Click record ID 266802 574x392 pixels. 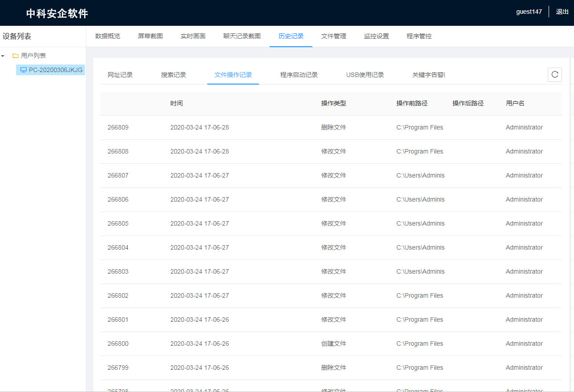click(x=118, y=295)
